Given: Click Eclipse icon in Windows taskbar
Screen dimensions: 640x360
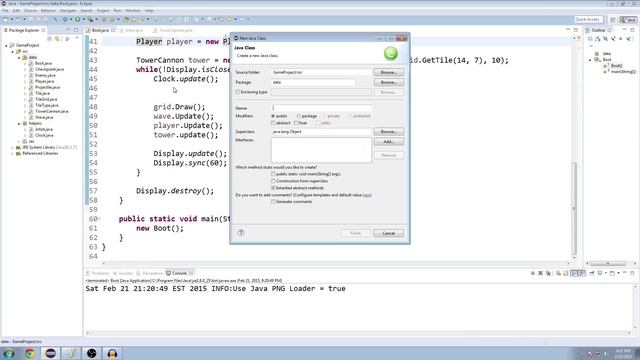Looking at the screenshot, I should pos(51,353).
